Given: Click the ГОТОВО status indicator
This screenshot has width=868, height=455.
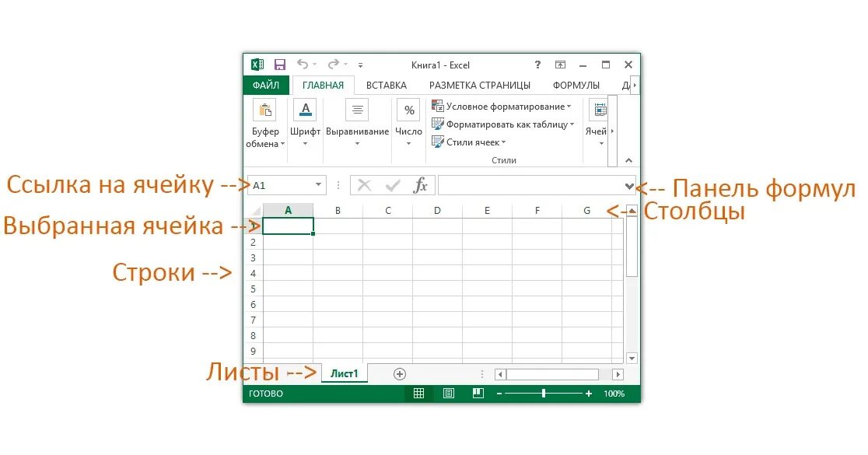Looking at the screenshot, I should [x=266, y=394].
